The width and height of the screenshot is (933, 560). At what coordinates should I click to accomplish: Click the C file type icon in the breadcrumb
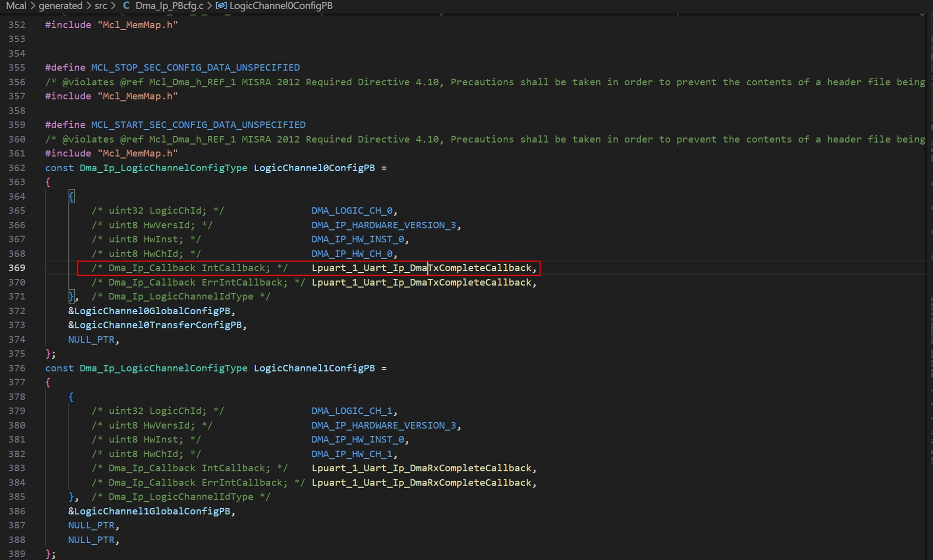(x=126, y=6)
